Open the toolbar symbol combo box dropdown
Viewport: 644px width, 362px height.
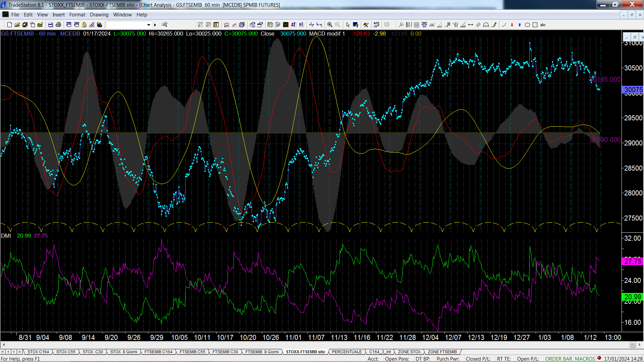[149, 25]
